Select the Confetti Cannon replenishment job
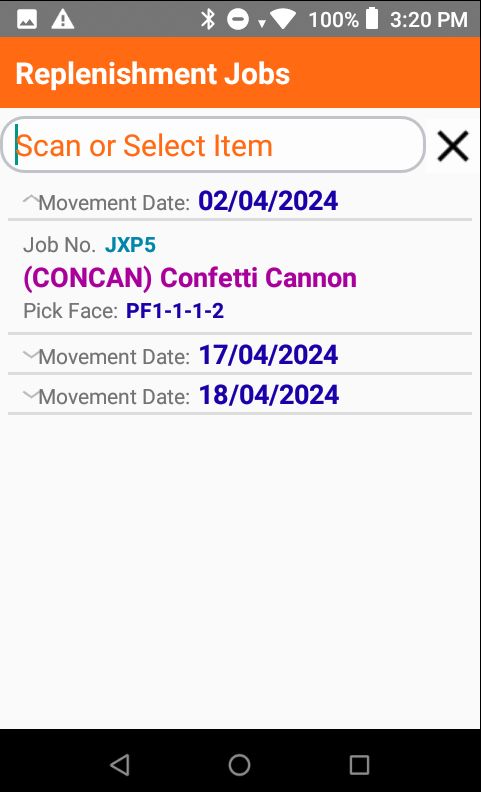 (240, 278)
